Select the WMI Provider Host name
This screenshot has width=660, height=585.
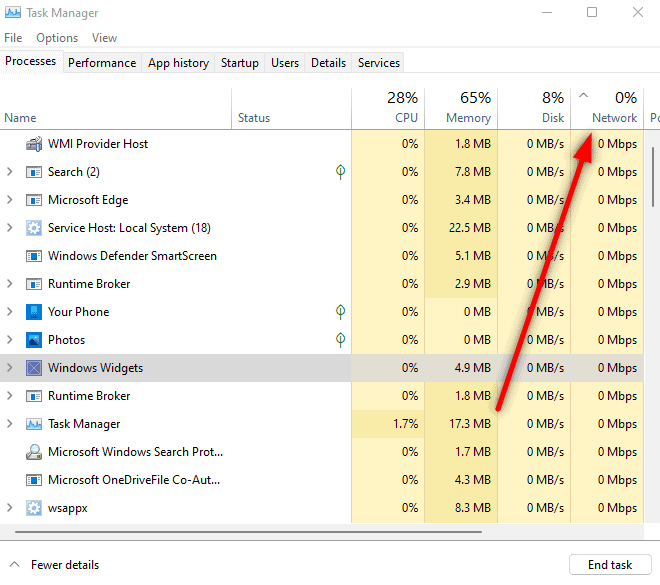click(x=98, y=144)
